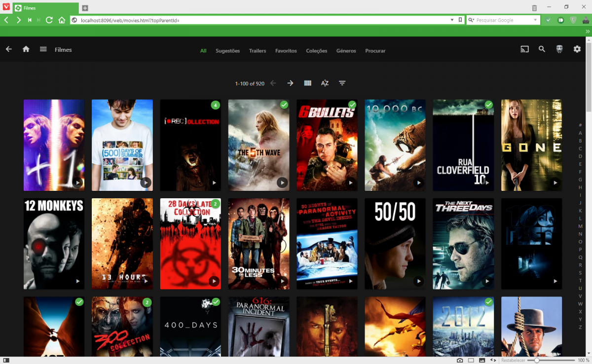Go back with the Emby back arrow
Viewport: 592px width, 364px height.
coord(8,49)
